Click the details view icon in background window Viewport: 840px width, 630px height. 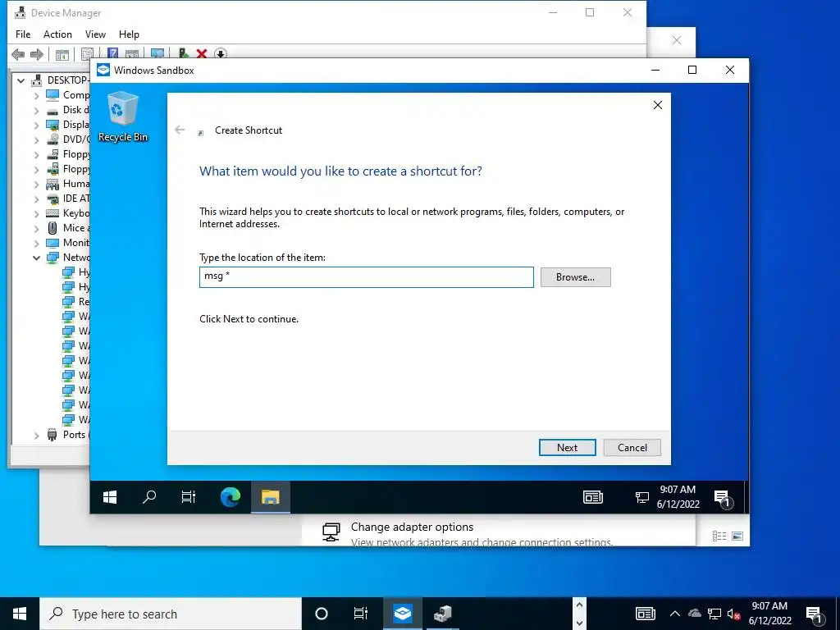(x=719, y=536)
